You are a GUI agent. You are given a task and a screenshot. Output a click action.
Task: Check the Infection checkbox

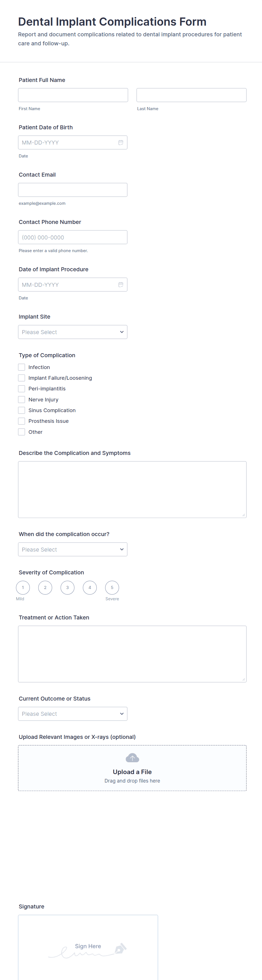[x=22, y=367]
